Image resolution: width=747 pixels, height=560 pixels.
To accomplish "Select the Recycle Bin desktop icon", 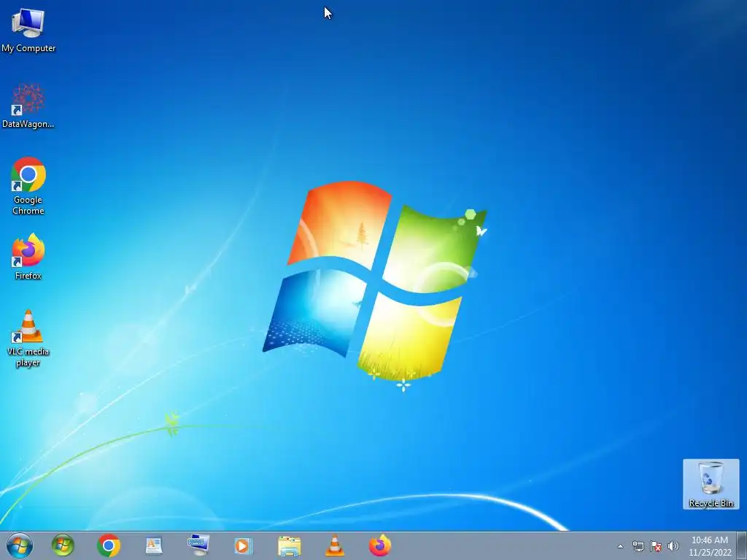I will coord(711,484).
